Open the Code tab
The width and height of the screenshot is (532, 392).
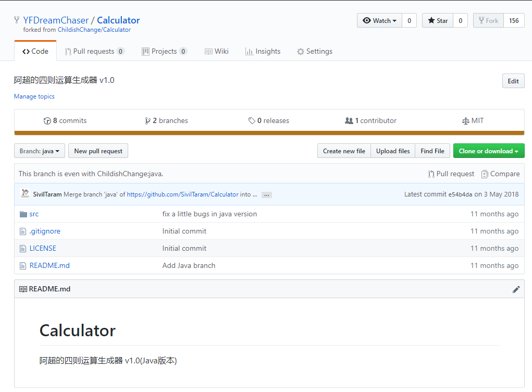coord(35,51)
